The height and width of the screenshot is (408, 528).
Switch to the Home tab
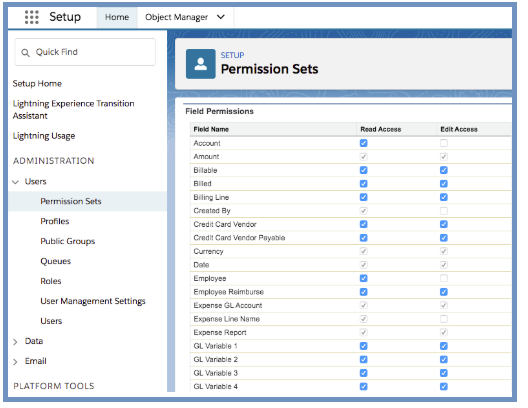[117, 17]
